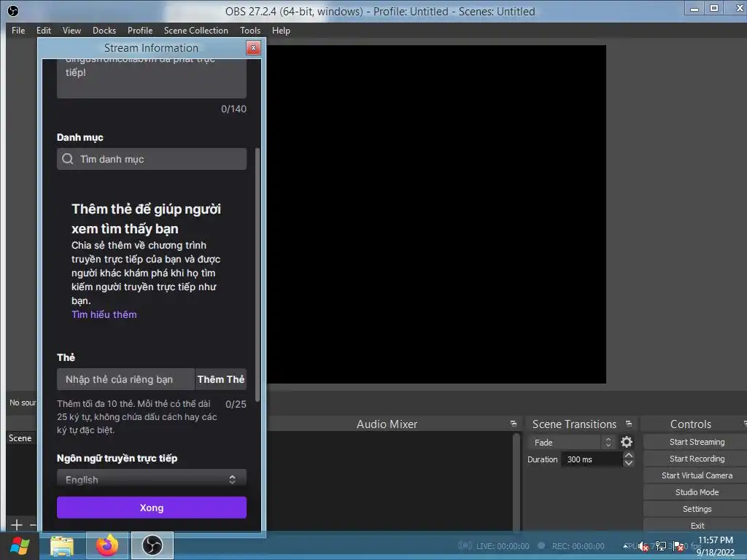Close the Stream Information dock

[253, 47]
